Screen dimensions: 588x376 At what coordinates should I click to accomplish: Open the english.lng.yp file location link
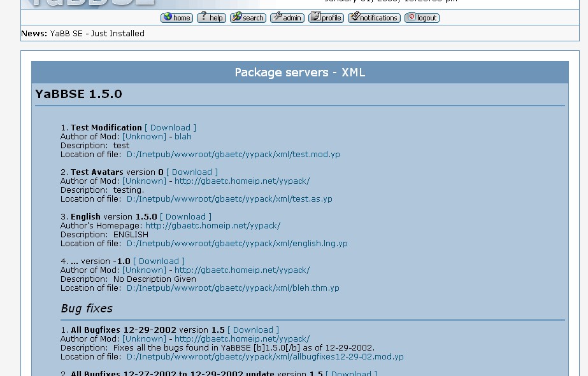[x=237, y=244]
